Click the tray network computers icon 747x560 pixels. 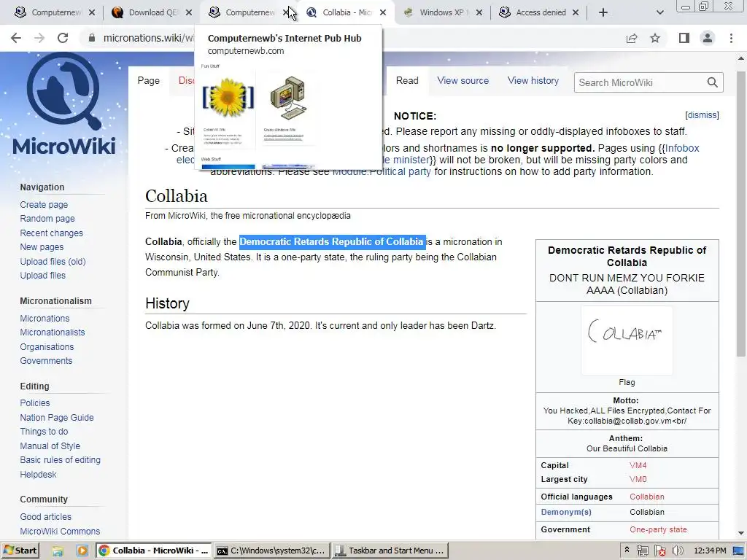coord(643,551)
